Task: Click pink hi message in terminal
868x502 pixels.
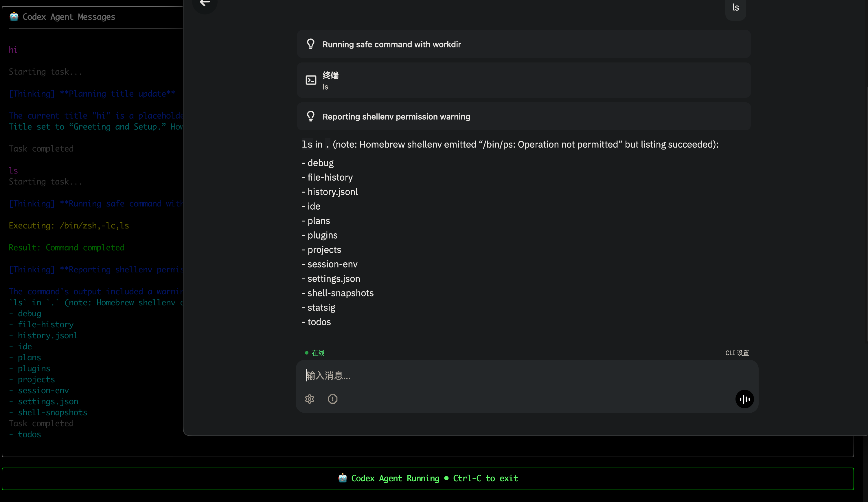Action: coord(13,50)
